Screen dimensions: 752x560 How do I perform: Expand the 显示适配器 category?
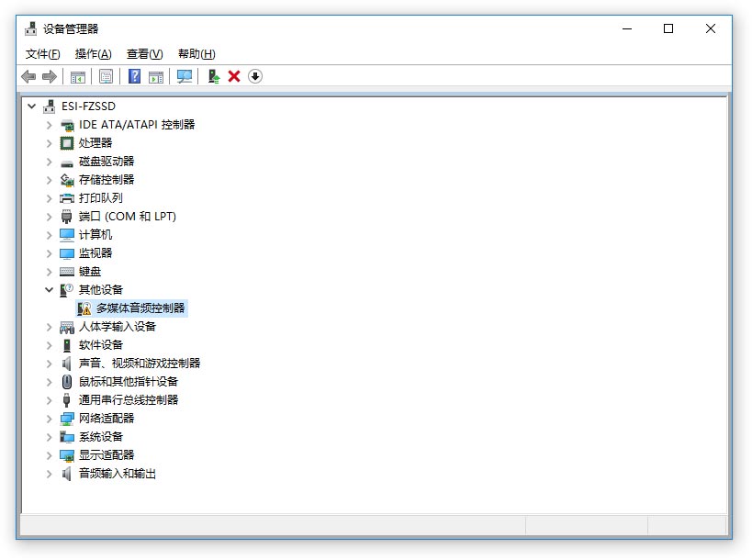pyautogui.click(x=49, y=455)
